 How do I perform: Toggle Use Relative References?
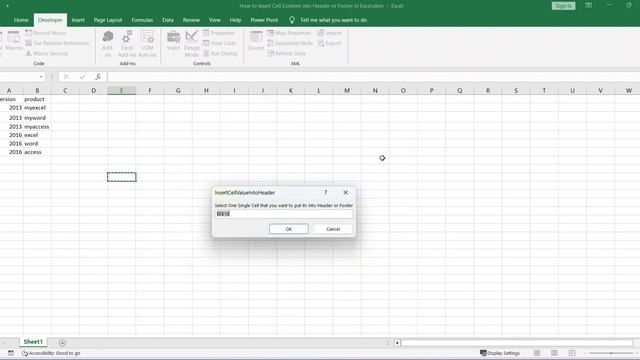(57, 43)
